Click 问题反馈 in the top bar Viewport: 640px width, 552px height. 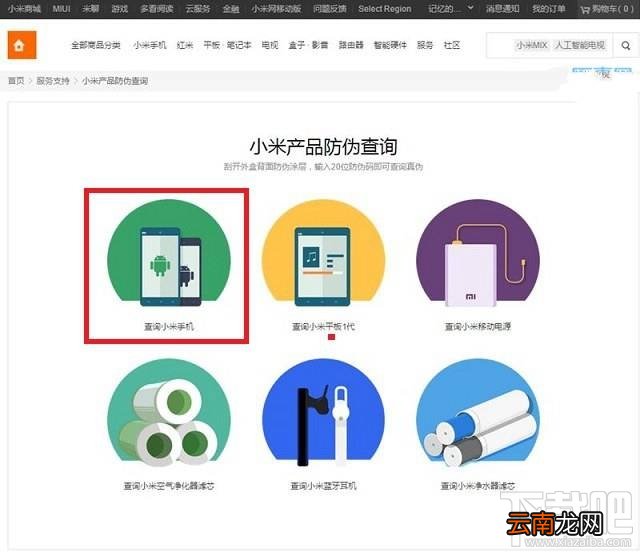pos(330,9)
